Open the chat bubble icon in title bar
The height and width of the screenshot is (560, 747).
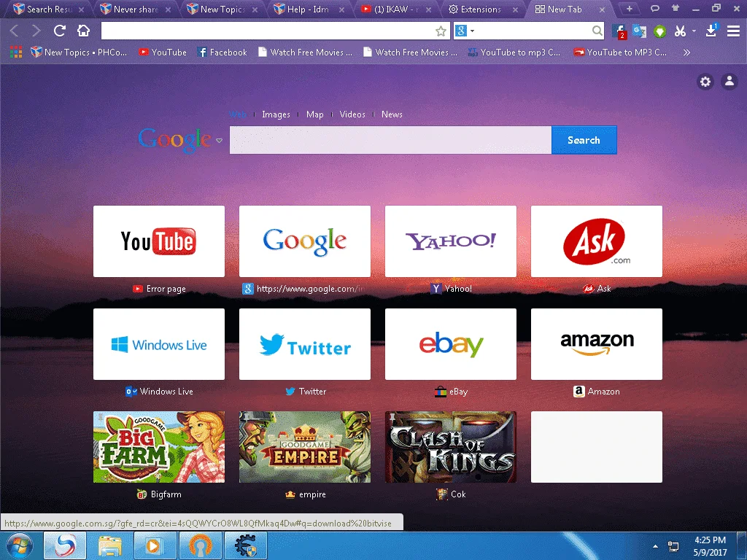point(655,9)
